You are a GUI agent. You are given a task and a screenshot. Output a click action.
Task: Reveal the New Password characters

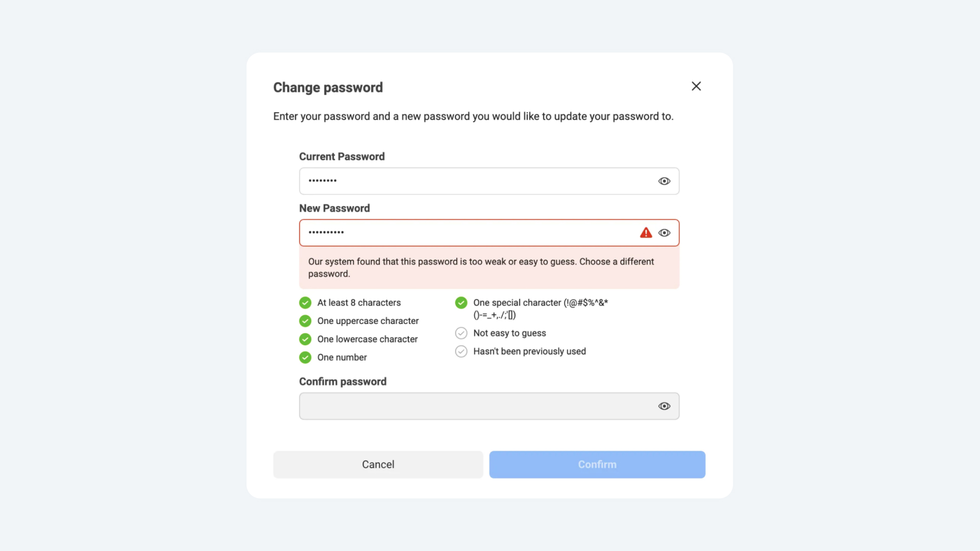pos(664,233)
